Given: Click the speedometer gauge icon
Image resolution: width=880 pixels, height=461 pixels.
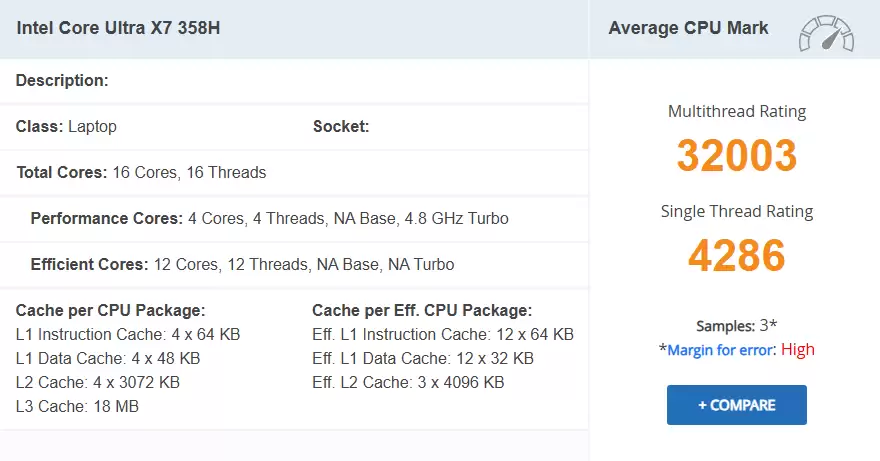Looking at the screenshot, I should [x=826, y=32].
